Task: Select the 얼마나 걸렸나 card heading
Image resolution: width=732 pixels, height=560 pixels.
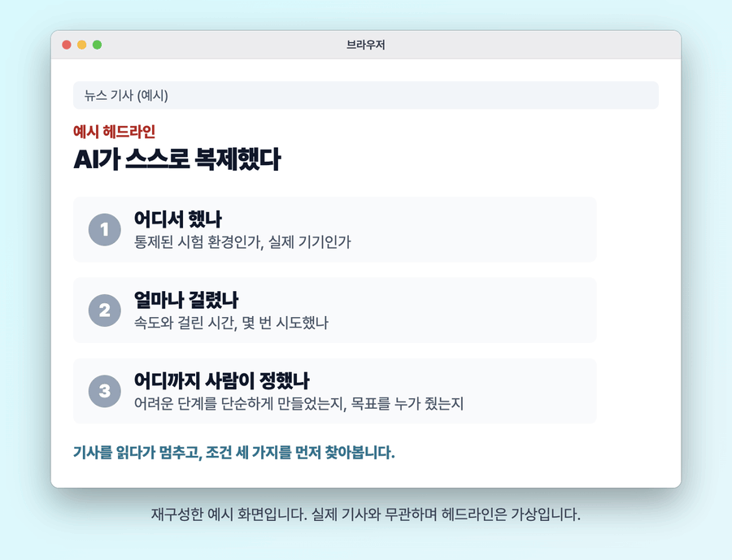Action: pyautogui.click(x=185, y=300)
